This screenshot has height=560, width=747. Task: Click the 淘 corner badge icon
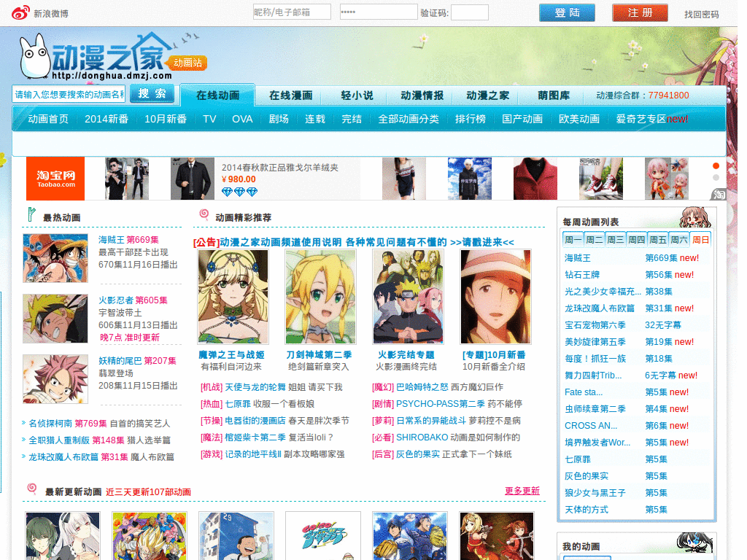click(x=719, y=194)
